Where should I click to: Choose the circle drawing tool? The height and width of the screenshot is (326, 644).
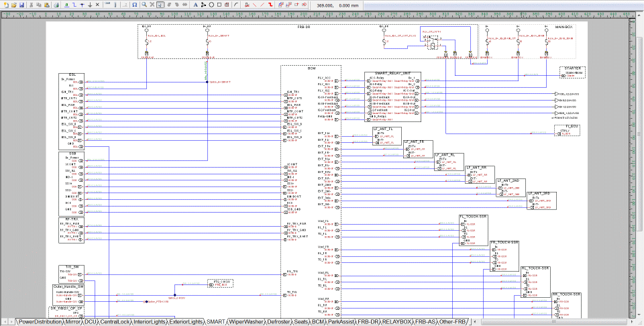coord(212,5)
